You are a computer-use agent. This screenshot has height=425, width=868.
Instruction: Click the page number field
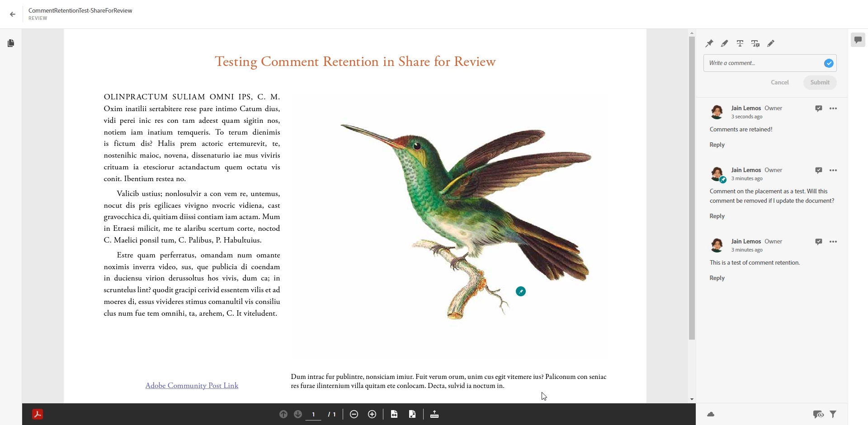point(313,414)
